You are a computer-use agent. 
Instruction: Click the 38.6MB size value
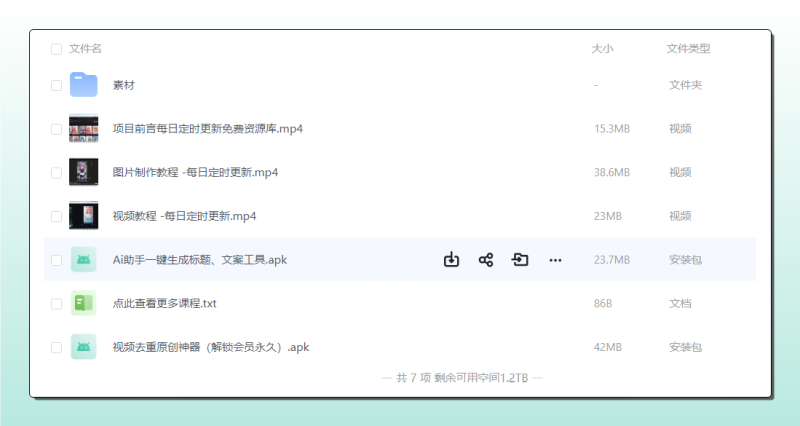point(612,172)
